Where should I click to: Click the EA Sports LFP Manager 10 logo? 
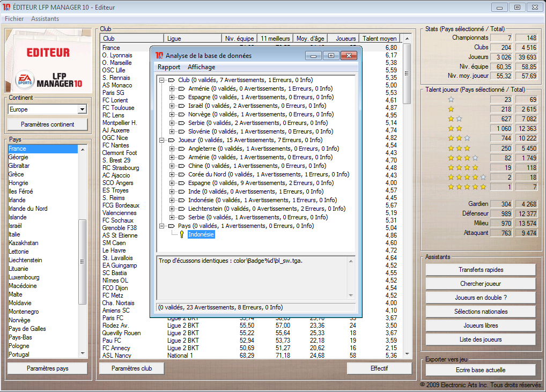pos(49,61)
